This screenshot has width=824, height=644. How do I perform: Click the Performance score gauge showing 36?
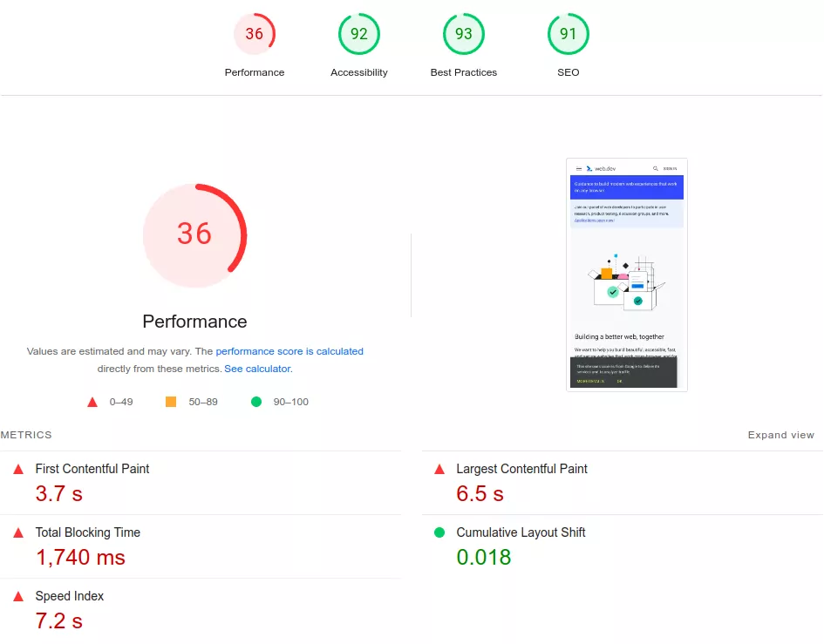(x=255, y=34)
